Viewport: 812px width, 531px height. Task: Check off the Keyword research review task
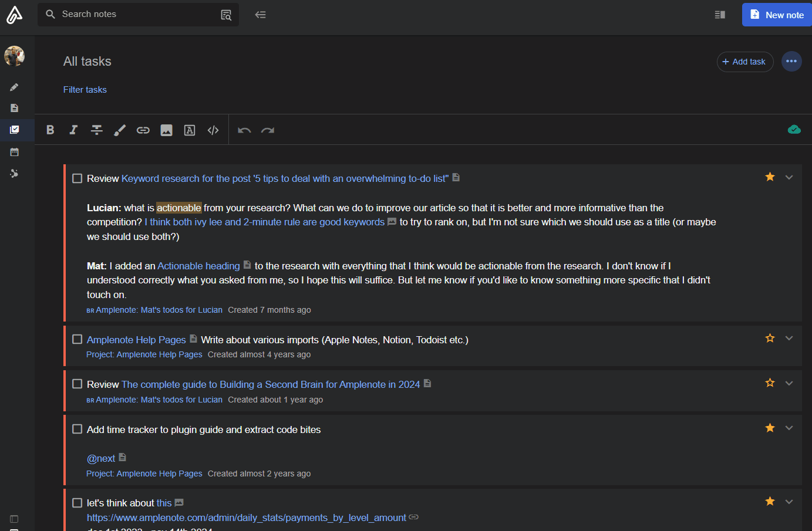tap(77, 178)
